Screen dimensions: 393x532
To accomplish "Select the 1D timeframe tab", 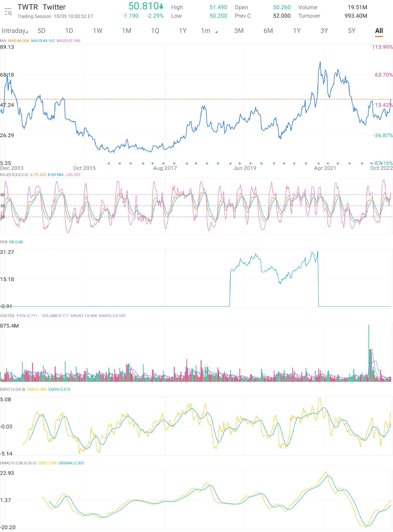I will [x=69, y=31].
